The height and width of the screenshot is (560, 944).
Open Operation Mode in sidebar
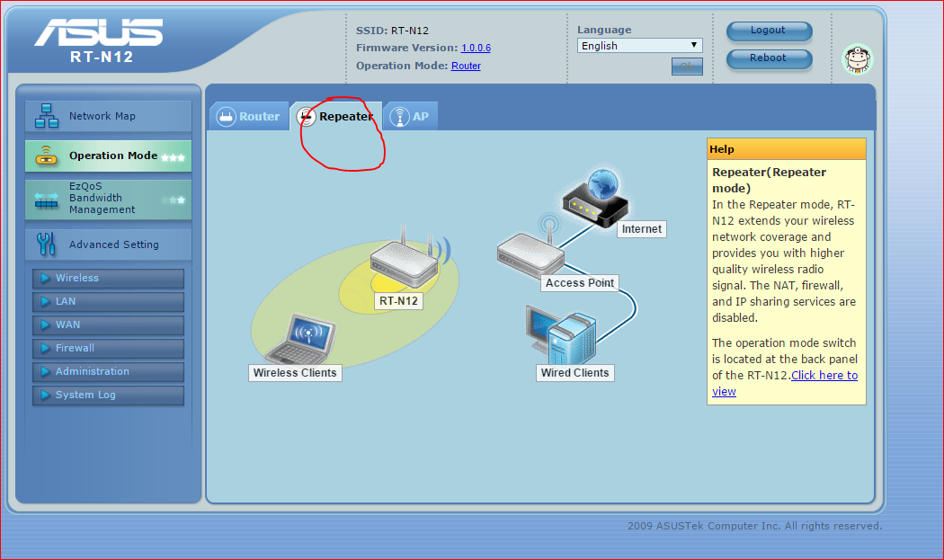point(109,156)
